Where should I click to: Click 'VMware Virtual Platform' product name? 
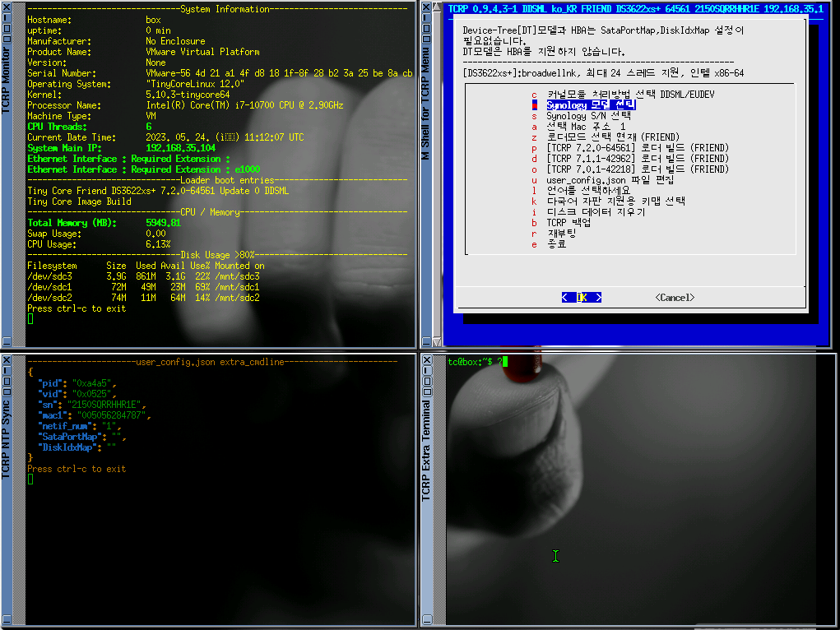click(x=202, y=52)
